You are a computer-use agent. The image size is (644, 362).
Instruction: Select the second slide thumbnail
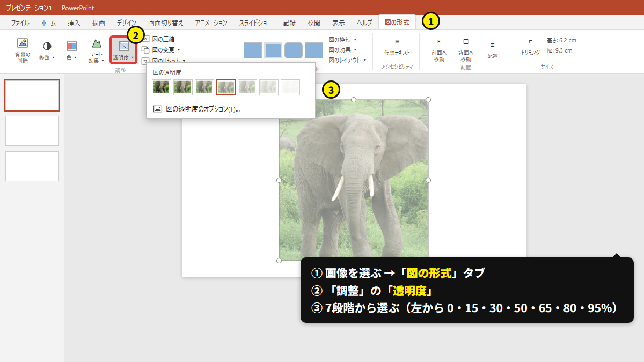pos(32,131)
